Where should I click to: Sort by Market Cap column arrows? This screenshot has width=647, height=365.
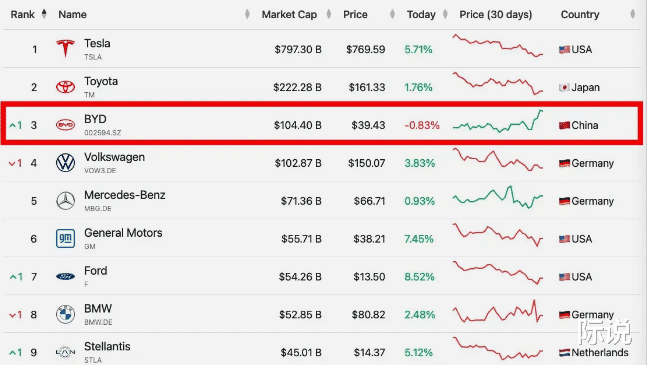(x=329, y=14)
